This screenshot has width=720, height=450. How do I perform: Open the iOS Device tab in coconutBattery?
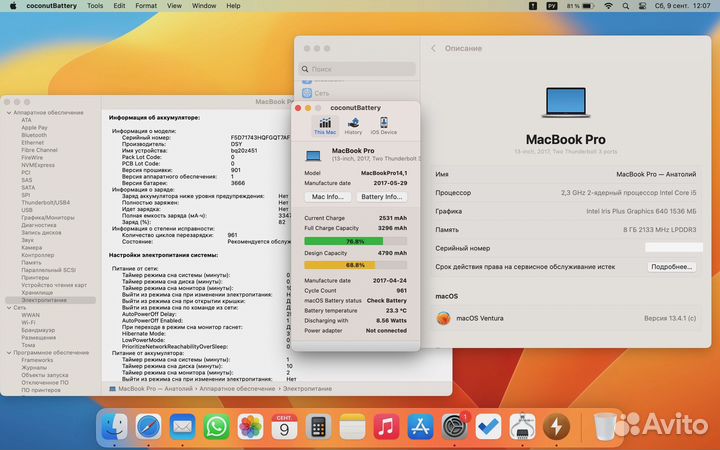point(383,126)
